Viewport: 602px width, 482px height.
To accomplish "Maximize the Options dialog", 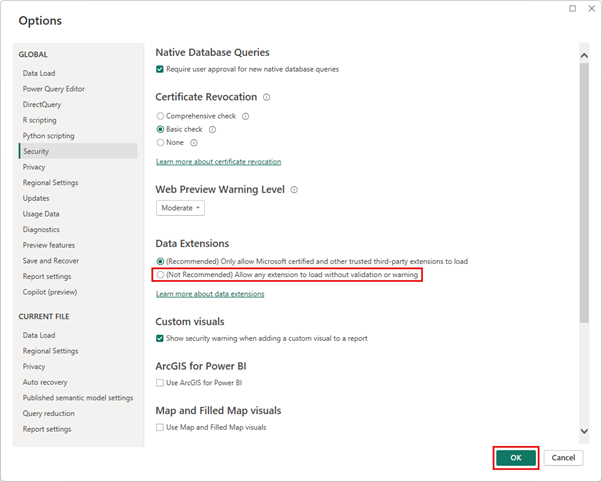I will pyautogui.click(x=572, y=8).
